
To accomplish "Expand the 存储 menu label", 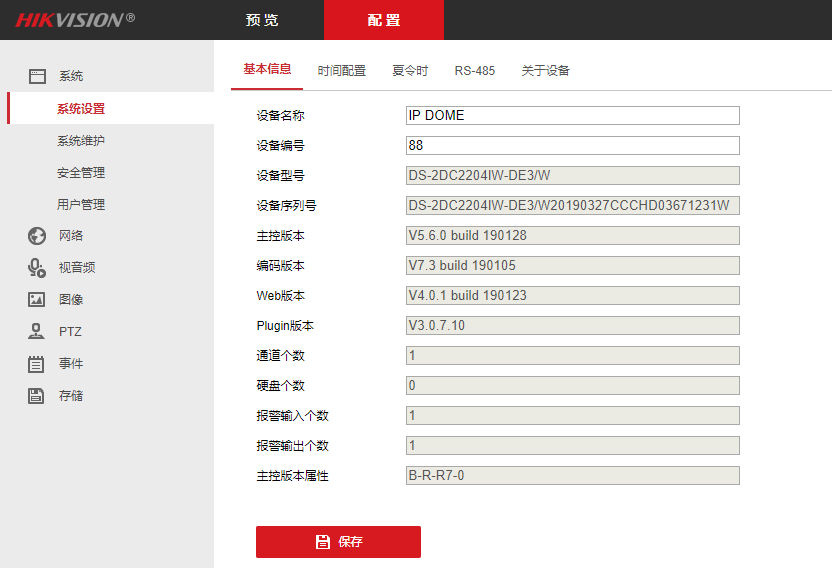I will 71,395.
